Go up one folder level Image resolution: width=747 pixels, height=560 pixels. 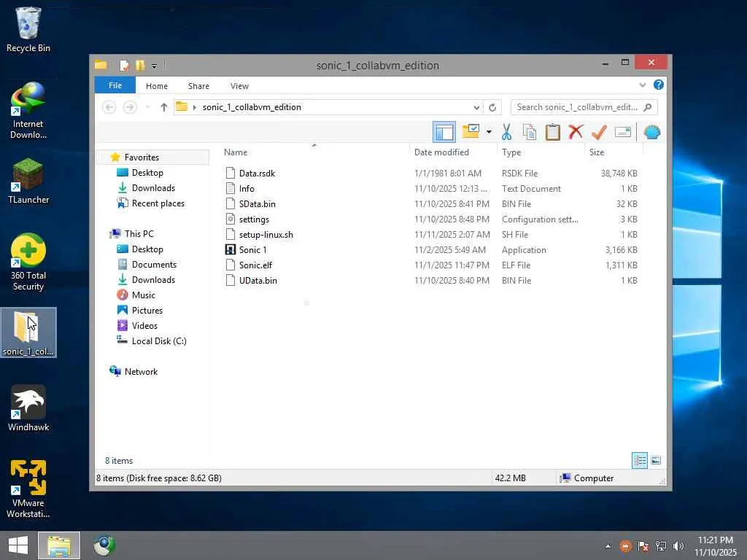tap(164, 107)
